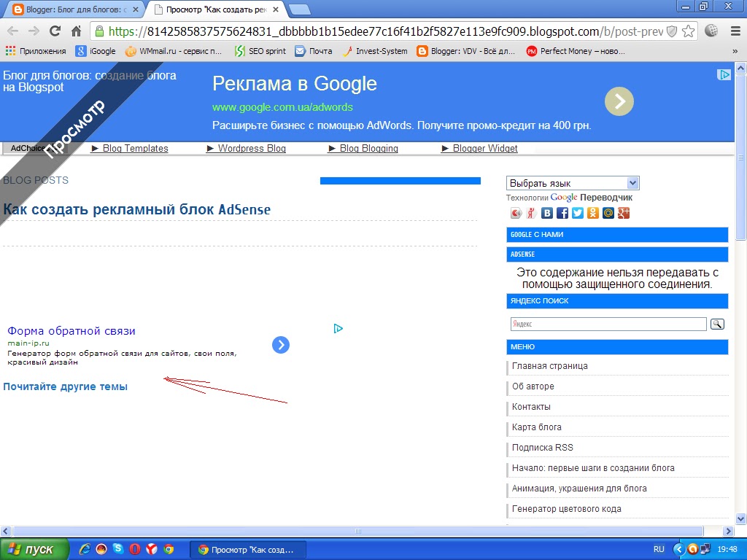The width and height of the screenshot is (747, 560).
Task: Click the shield icon in address bar
Action: (x=672, y=31)
